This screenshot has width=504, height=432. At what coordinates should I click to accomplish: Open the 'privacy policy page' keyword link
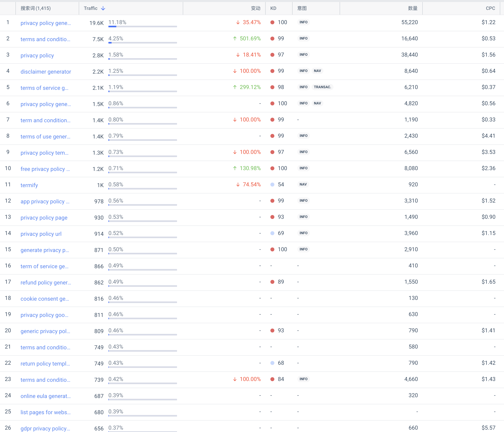pos(44,218)
